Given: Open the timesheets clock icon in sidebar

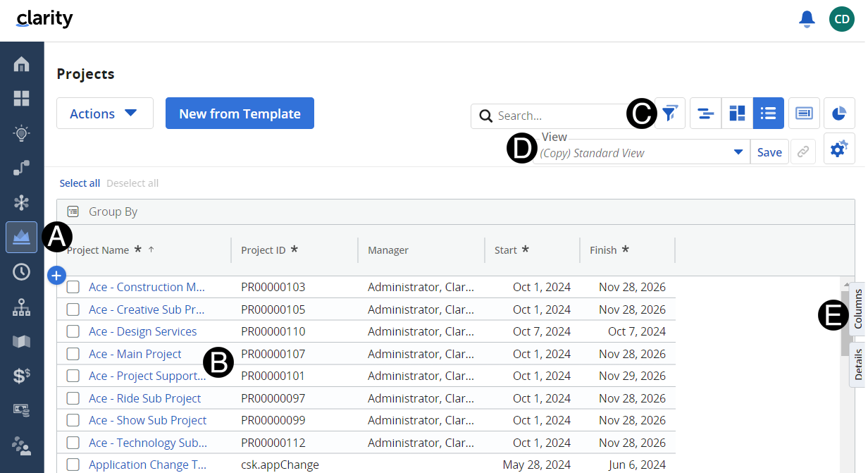Looking at the screenshot, I should coord(21,271).
